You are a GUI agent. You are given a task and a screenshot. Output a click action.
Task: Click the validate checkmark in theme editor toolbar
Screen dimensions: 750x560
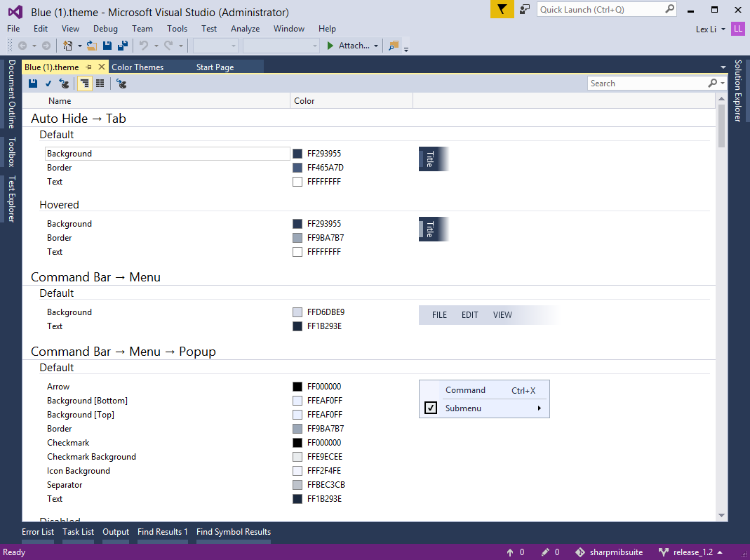point(48,83)
